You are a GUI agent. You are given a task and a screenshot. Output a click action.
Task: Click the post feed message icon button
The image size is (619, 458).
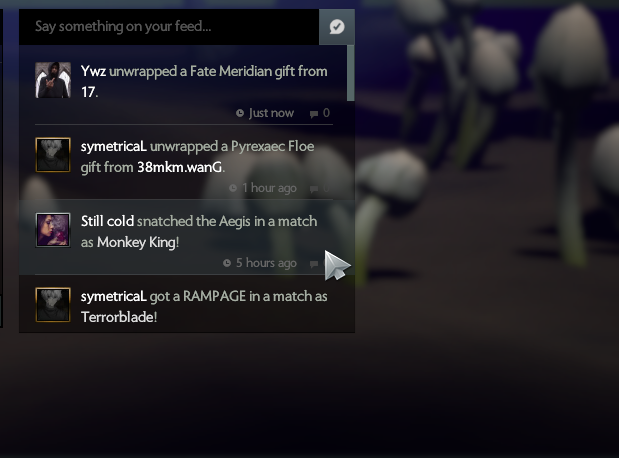337,27
